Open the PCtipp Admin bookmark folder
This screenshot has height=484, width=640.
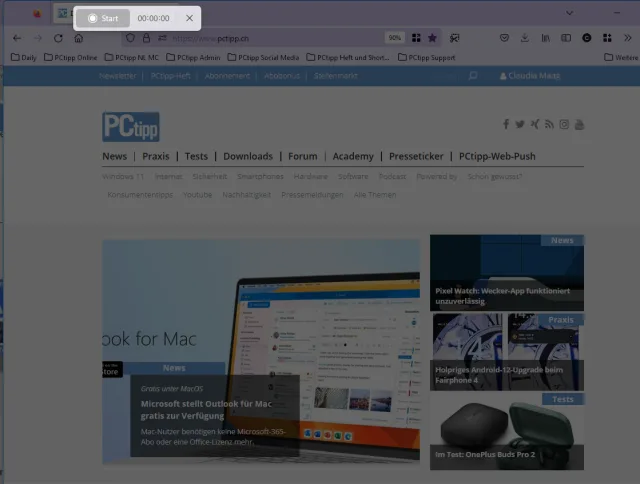pos(194,57)
